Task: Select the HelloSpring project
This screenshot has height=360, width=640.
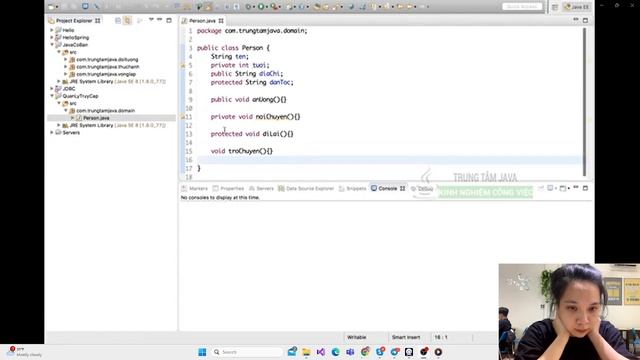Action: coord(76,38)
